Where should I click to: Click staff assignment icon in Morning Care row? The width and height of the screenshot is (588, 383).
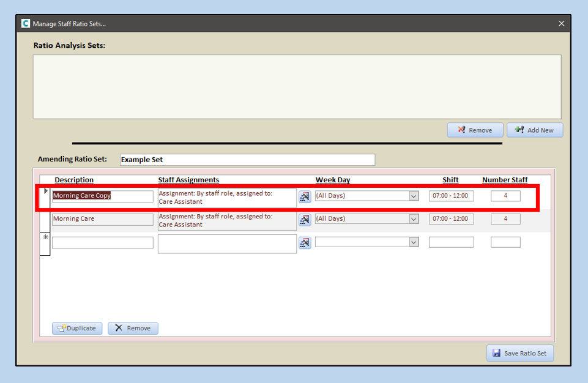coord(305,219)
